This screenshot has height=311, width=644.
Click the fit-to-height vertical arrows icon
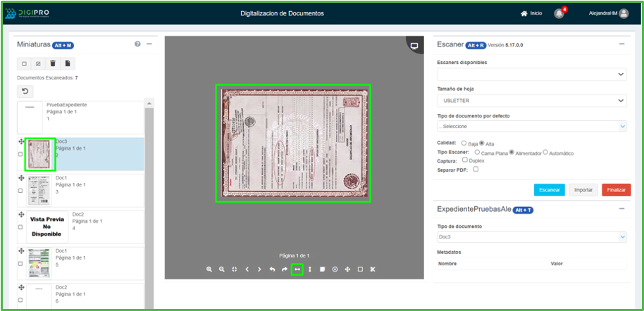310,269
